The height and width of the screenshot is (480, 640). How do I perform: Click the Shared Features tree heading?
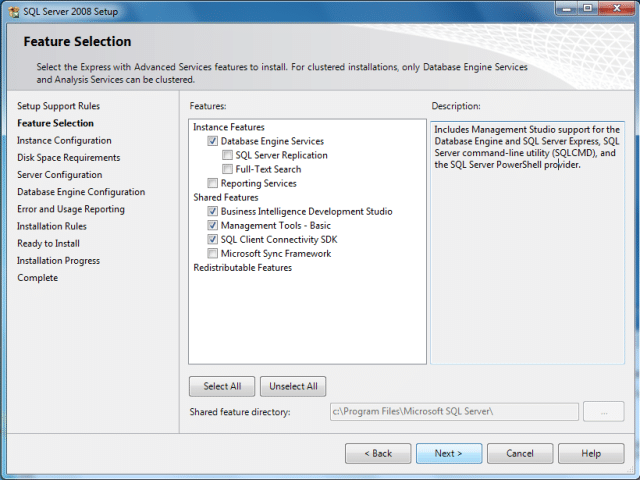pyautogui.click(x=226, y=198)
